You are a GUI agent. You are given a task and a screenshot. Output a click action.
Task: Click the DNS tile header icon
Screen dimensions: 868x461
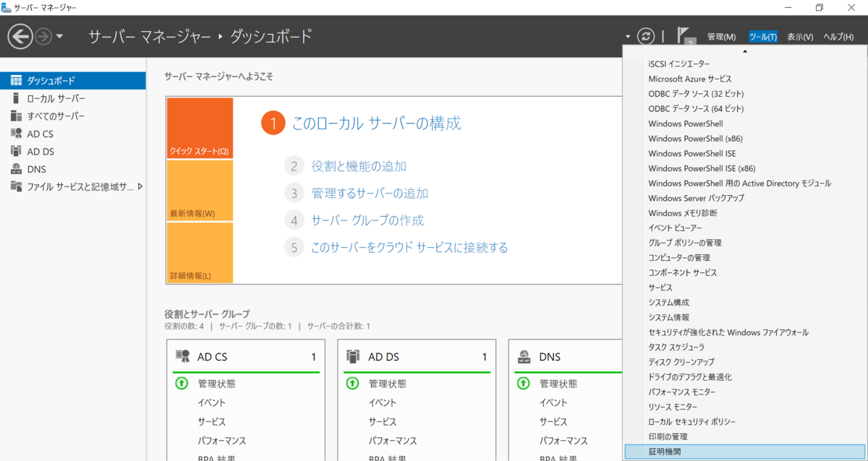tap(524, 356)
